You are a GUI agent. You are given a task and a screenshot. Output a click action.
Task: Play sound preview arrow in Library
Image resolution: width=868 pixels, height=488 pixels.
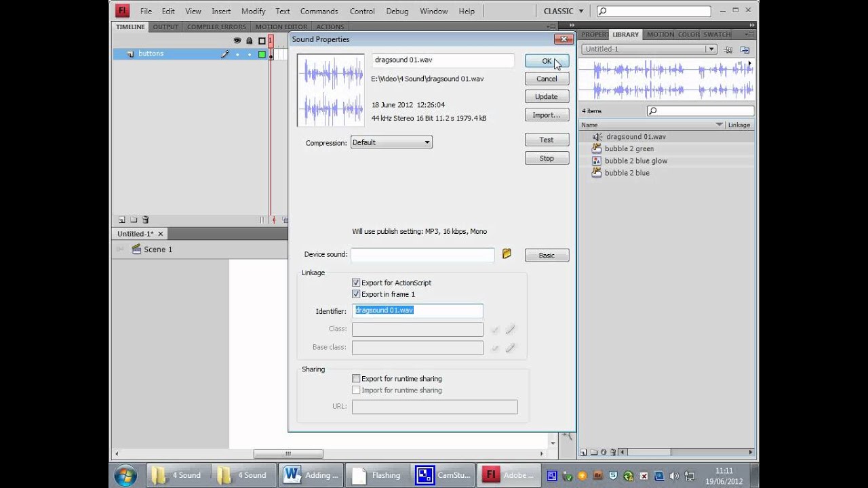coord(749,64)
